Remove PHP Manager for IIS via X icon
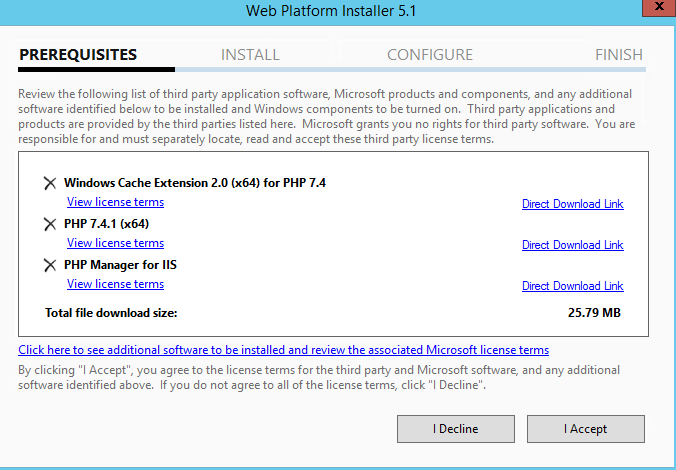 [50, 265]
